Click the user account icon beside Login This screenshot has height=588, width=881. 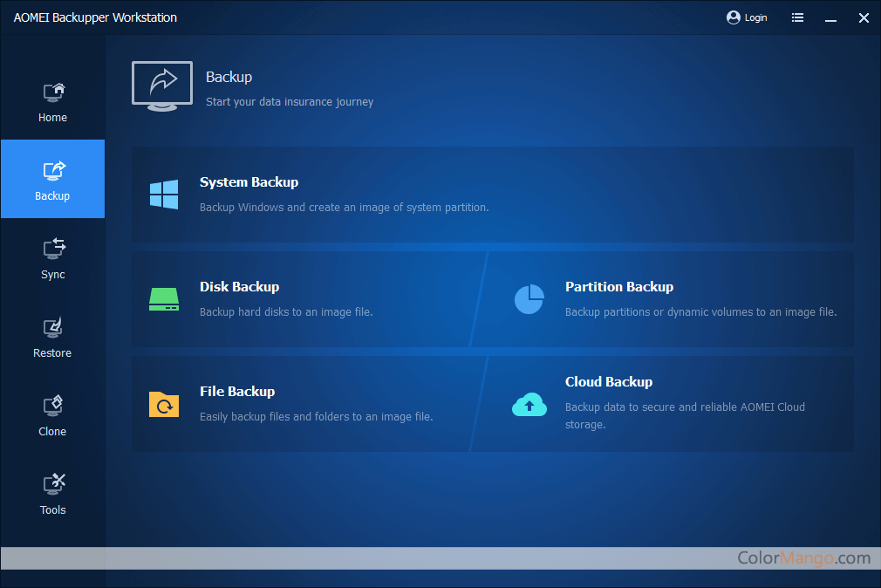[733, 17]
